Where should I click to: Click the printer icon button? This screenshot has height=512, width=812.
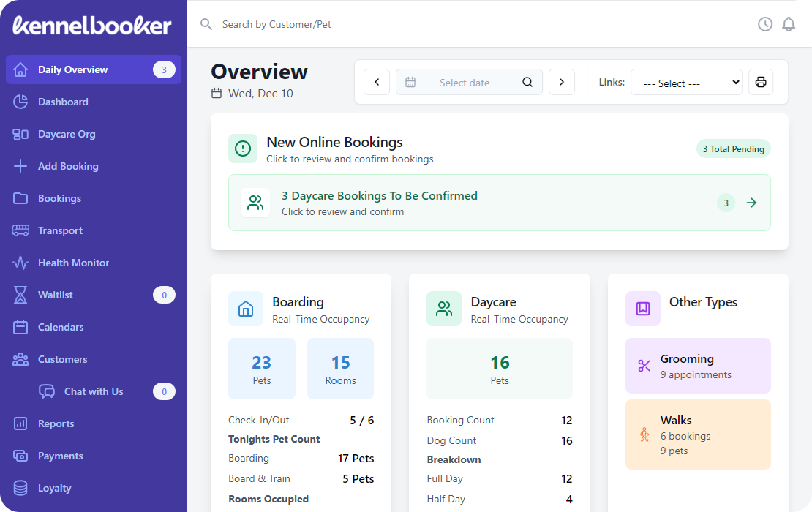click(x=761, y=82)
